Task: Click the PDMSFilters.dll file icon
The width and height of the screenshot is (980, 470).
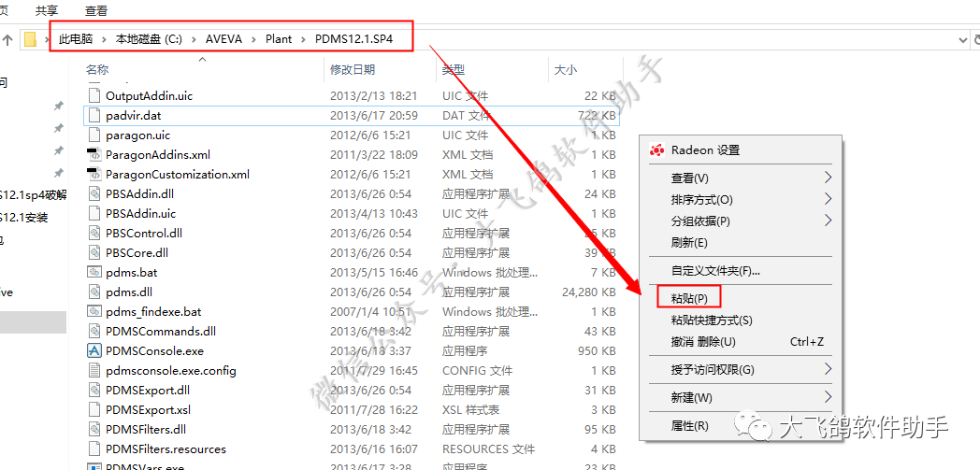Action: point(94,429)
